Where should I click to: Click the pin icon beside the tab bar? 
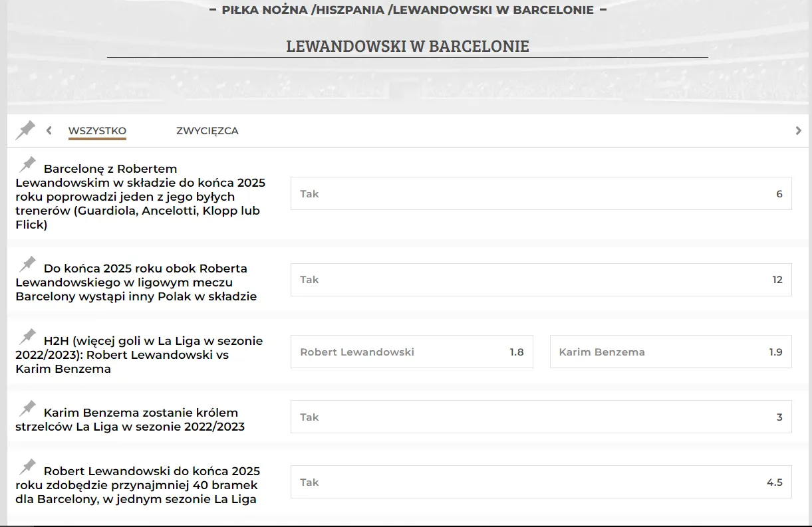[25, 130]
